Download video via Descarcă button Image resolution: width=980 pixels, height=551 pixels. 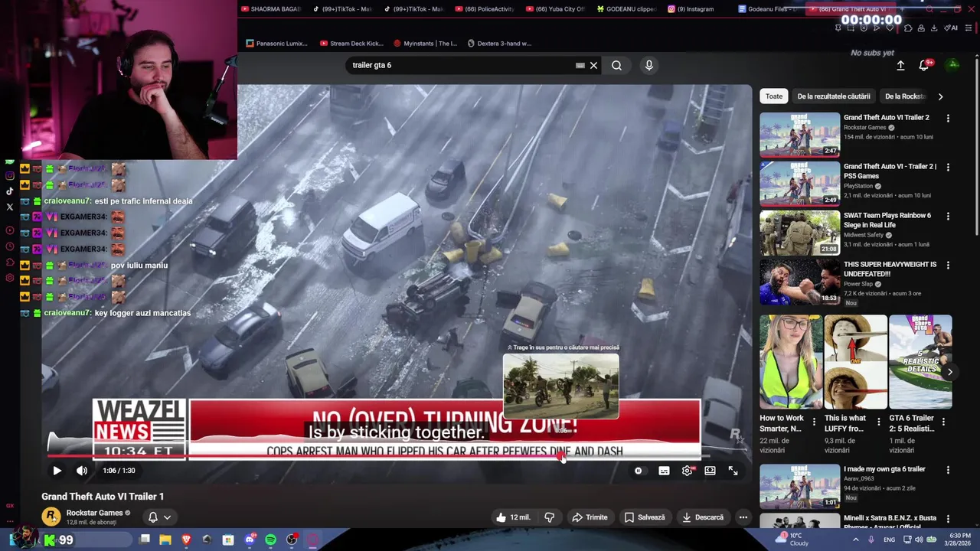click(702, 517)
